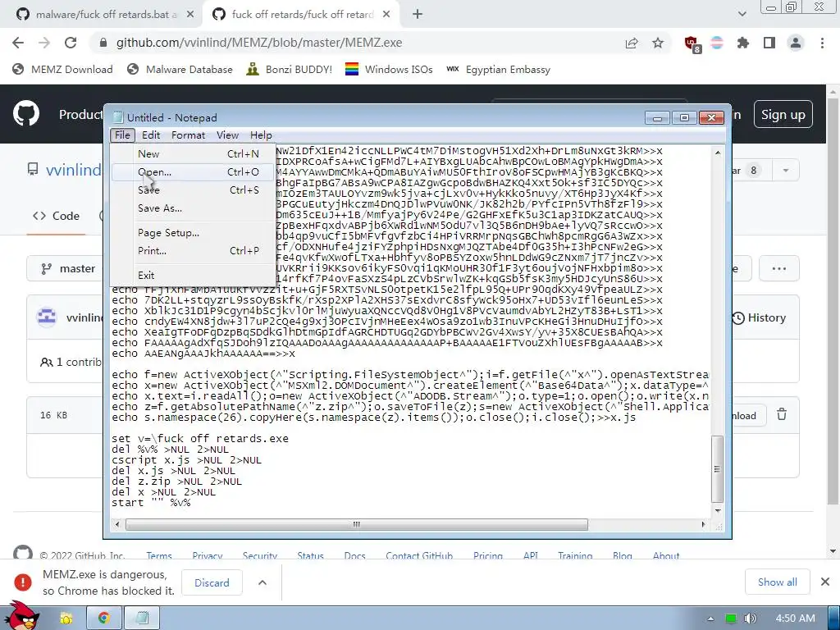Open the Notepad File menu
The image size is (840, 630).
(122, 135)
